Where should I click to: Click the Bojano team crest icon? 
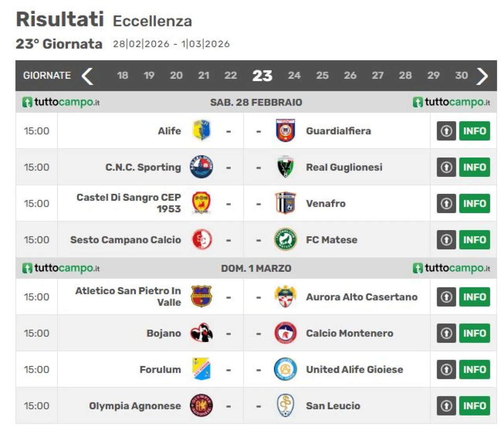point(202,333)
